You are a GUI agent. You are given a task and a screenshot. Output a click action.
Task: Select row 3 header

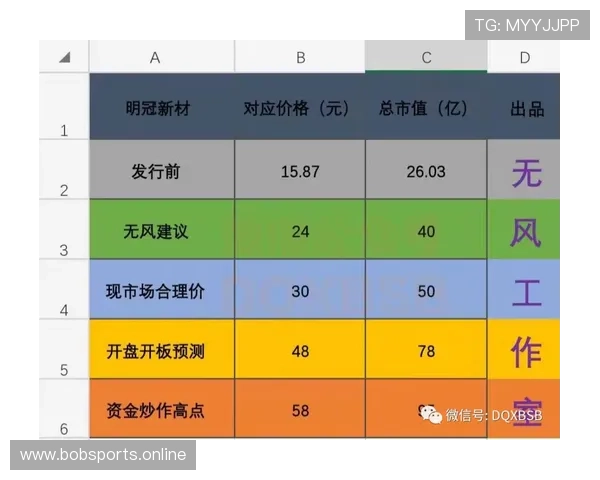click(x=64, y=229)
